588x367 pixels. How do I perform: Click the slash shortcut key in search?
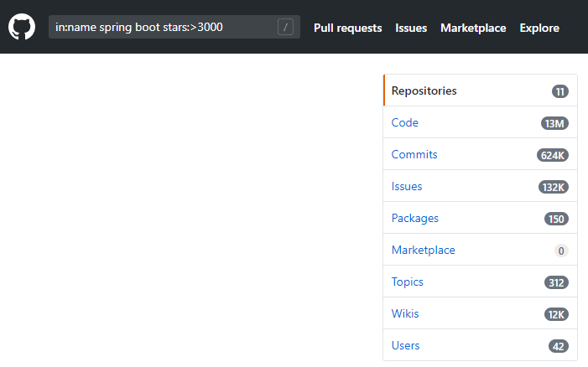coord(285,27)
